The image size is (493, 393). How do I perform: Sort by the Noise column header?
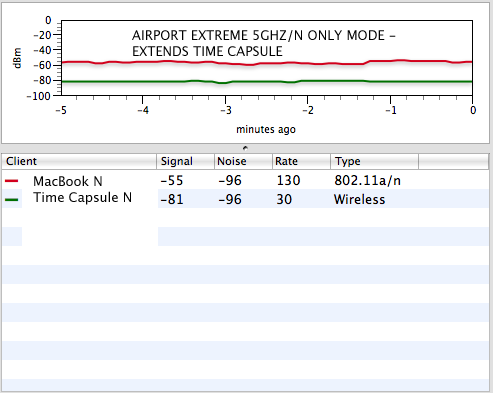tap(243, 161)
